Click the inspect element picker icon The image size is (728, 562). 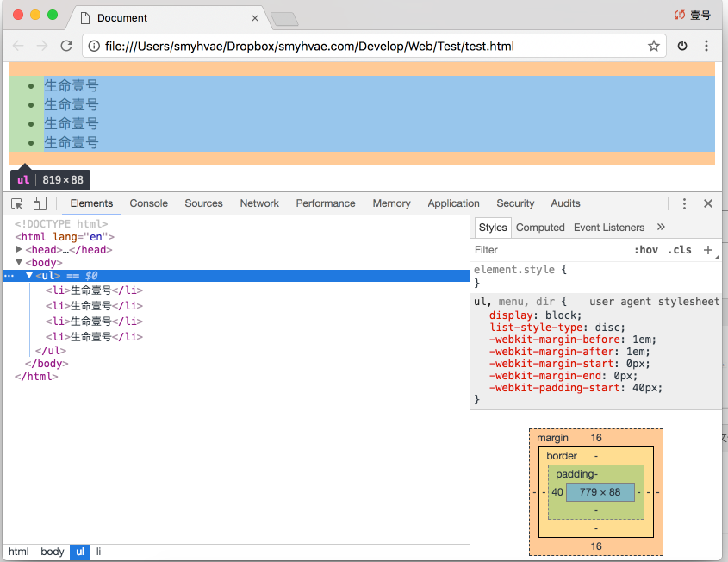[x=17, y=203]
